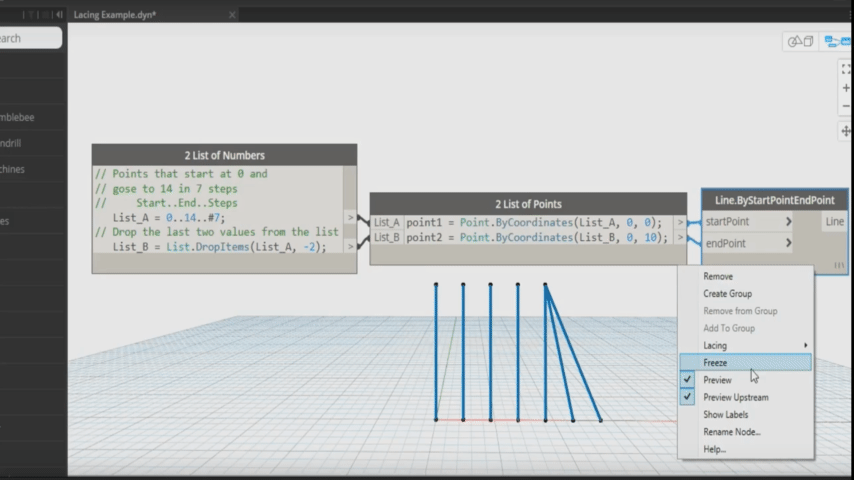
Task: Click the zoom to fit icon
Action: [x=845, y=69]
